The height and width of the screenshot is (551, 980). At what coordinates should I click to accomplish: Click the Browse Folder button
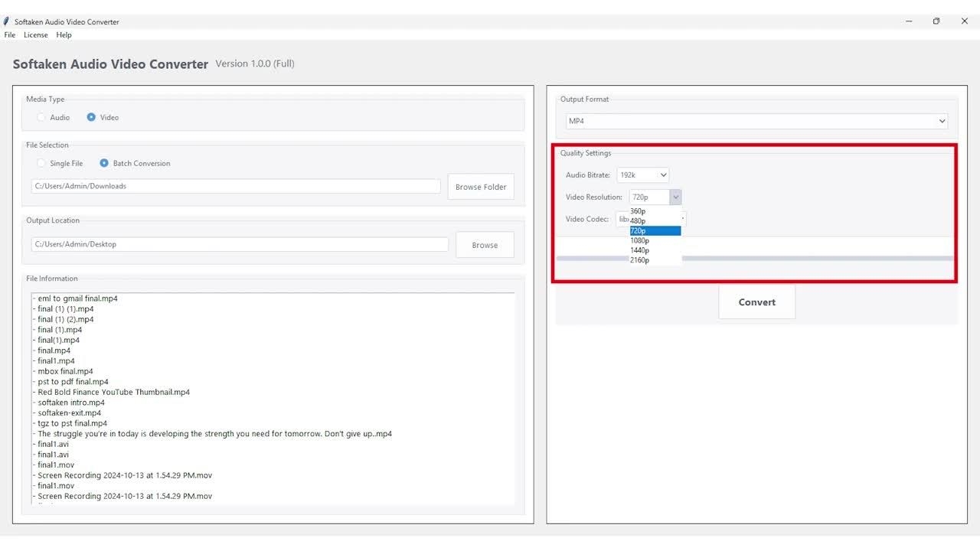481,187
